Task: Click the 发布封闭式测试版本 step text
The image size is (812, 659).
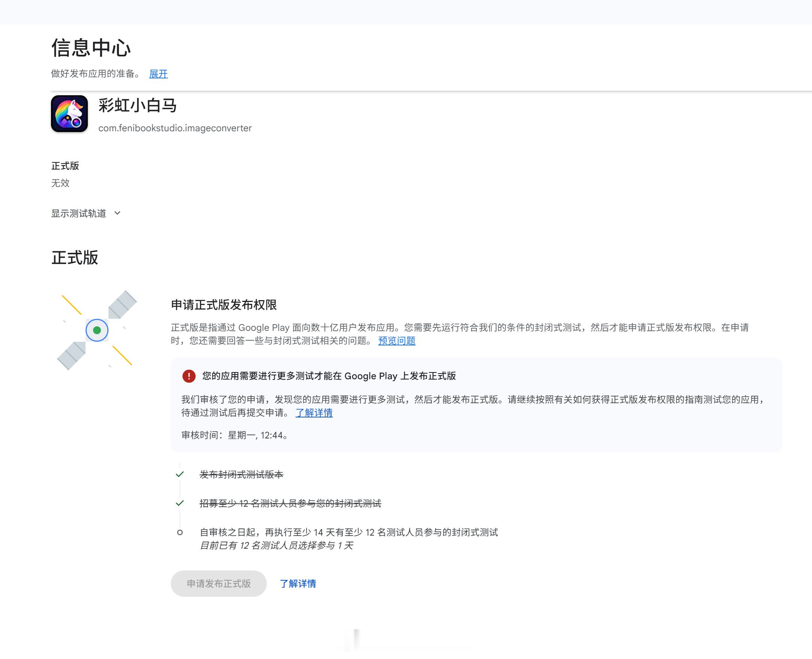Action: point(241,474)
